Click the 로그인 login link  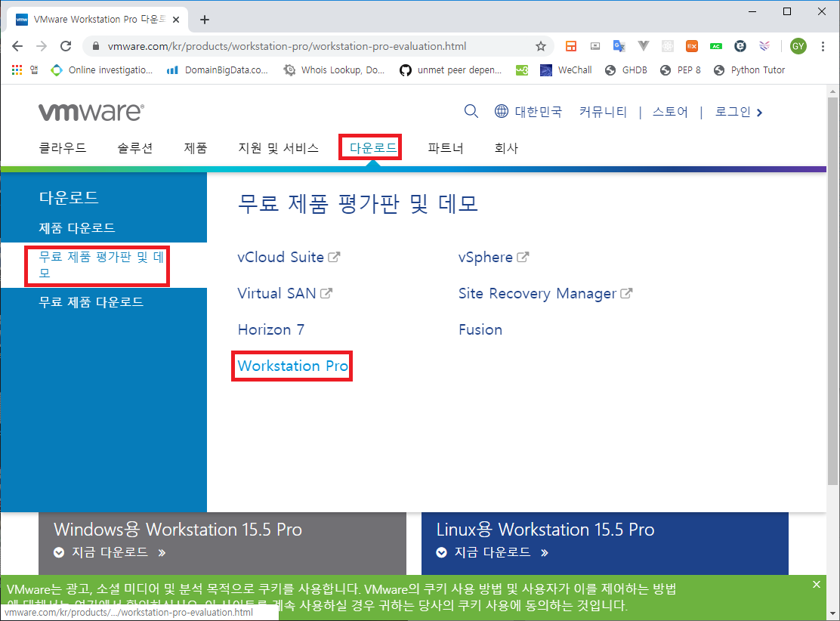pyautogui.click(x=738, y=112)
